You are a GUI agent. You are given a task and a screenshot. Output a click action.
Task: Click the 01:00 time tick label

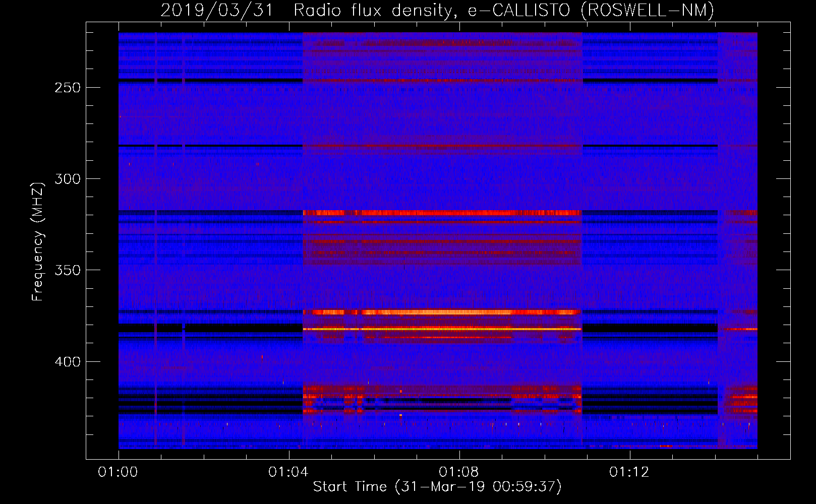(x=118, y=472)
